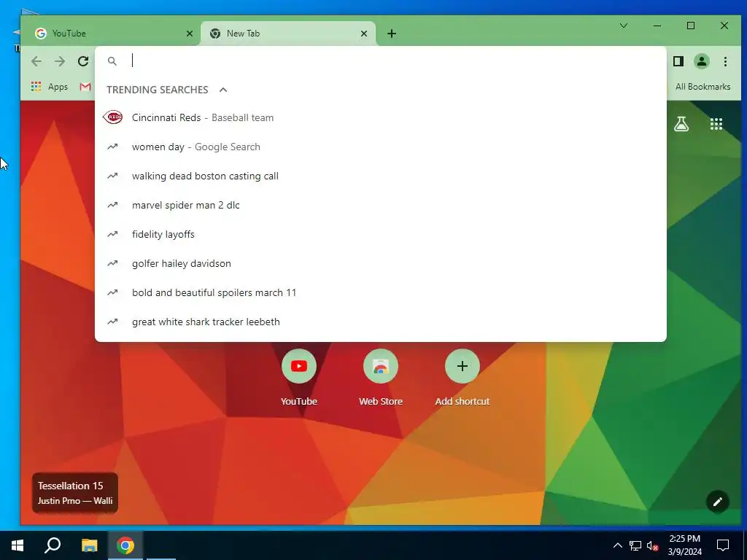The image size is (747, 560).
Task: Open the Gmail bookmark icon
Action: [85, 87]
